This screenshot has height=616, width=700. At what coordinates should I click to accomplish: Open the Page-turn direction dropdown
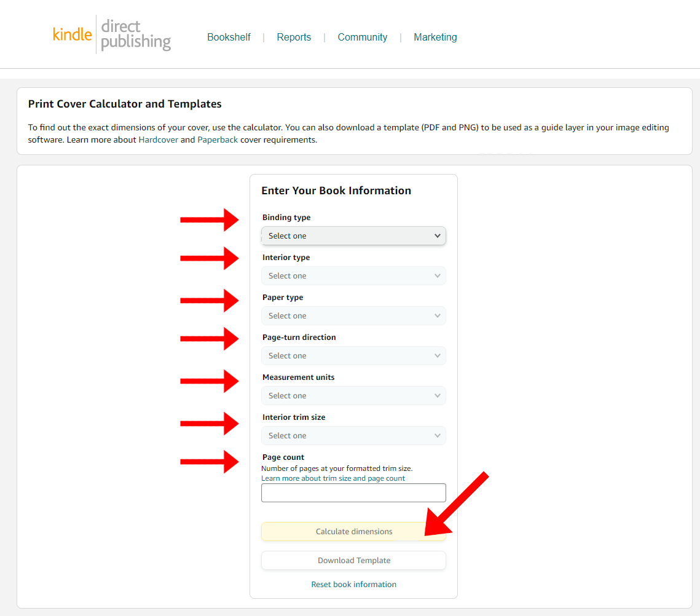(x=353, y=355)
